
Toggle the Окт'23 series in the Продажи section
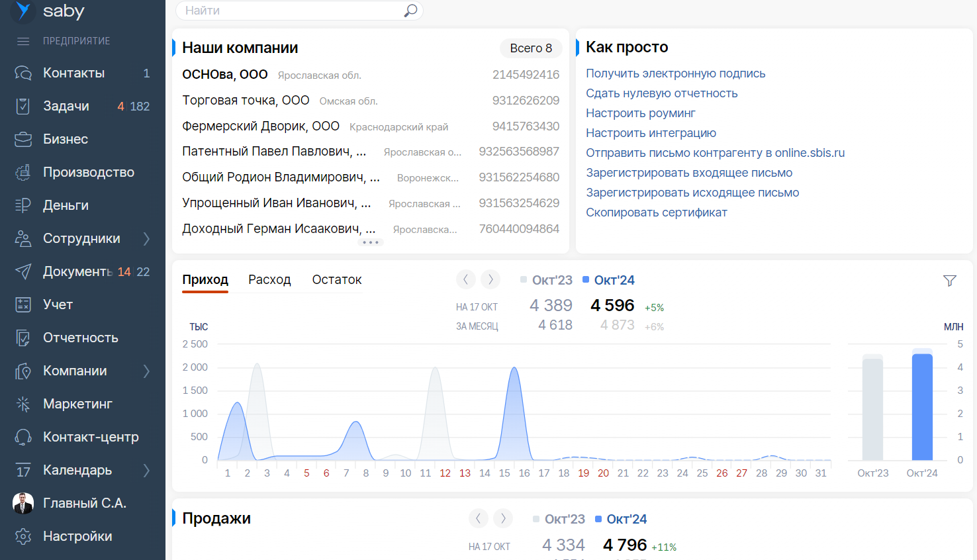559,519
